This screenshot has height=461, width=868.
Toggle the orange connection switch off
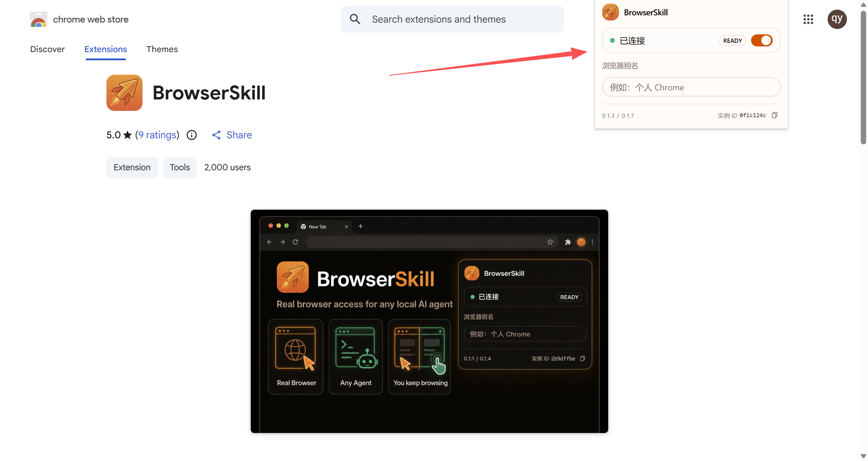pyautogui.click(x=762, y=40)
